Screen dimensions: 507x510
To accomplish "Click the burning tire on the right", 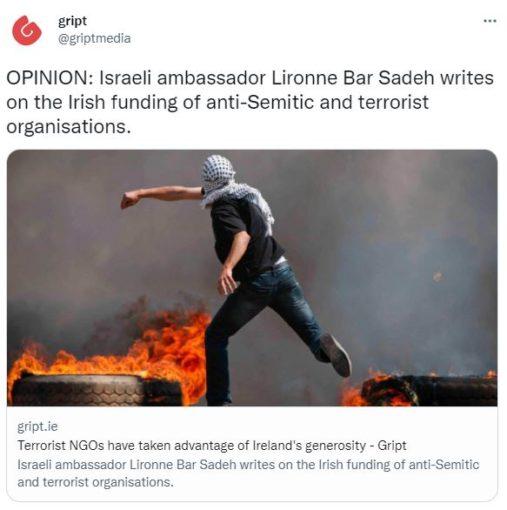I will pyautogui.click(x=429, y=390).
